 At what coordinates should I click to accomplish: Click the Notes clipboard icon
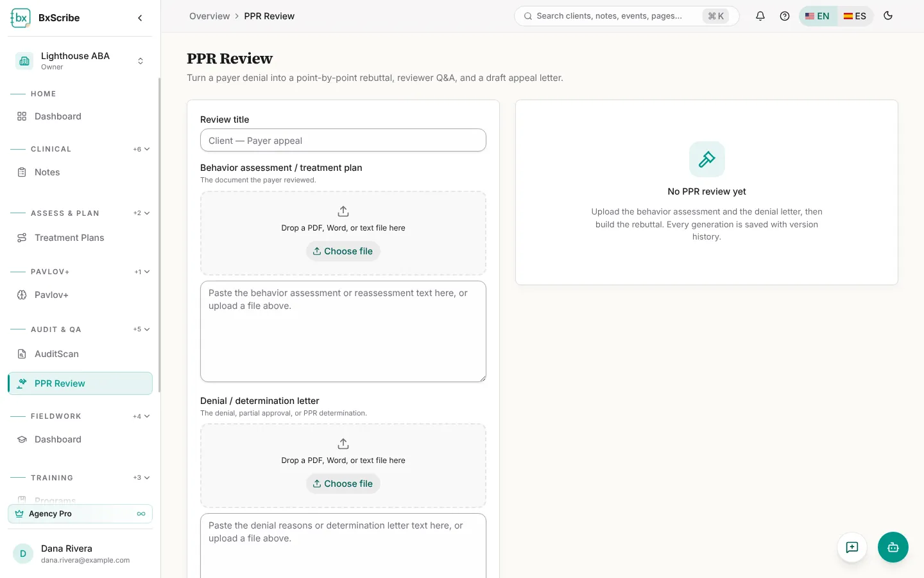pos(22,172)
